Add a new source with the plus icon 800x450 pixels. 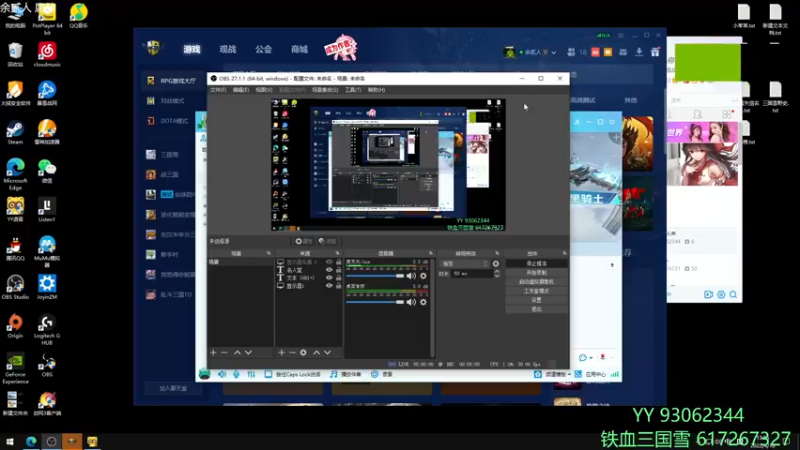281,353
